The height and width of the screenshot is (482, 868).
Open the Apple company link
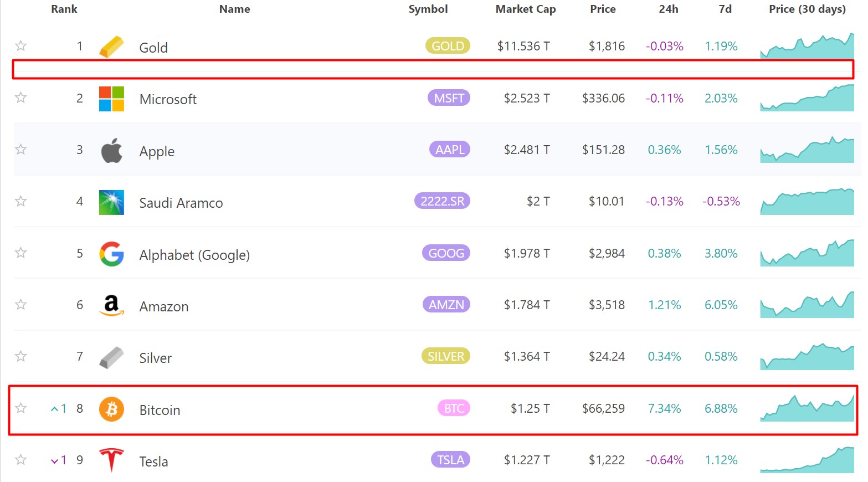tap(157, 151)
